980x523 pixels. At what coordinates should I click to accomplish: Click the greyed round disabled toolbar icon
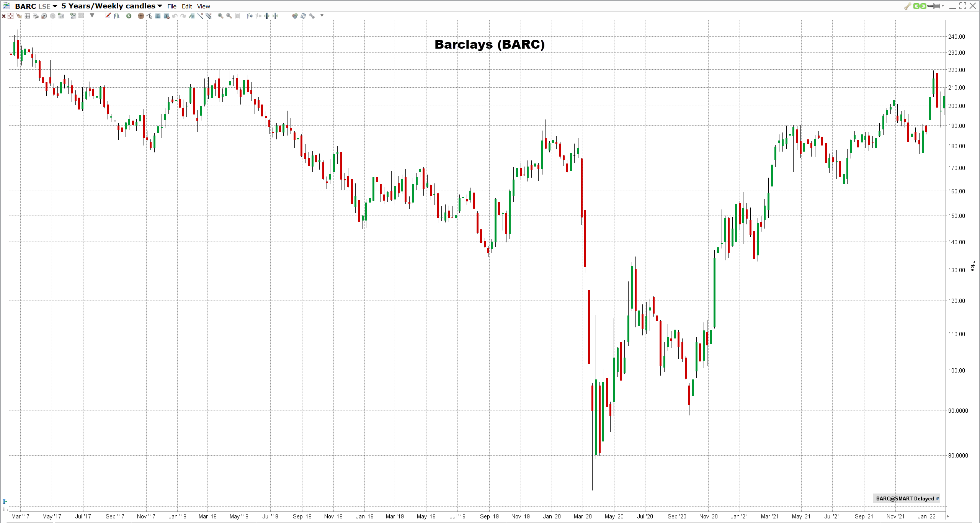(52, 16)
